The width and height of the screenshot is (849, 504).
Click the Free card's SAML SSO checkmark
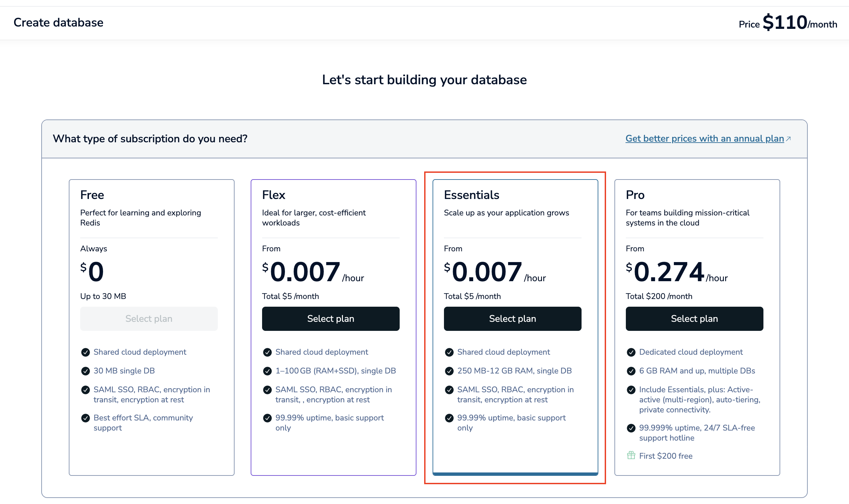tap(85, 390)
